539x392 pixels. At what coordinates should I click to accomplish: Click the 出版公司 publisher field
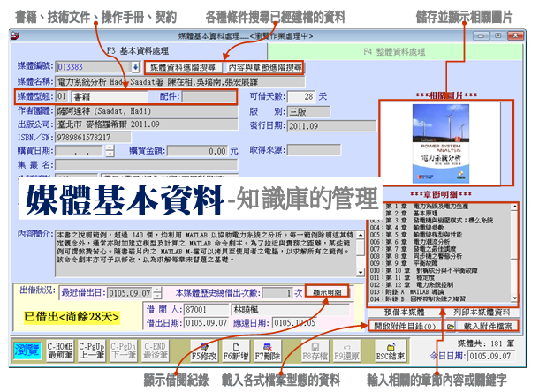pos(147,124)
